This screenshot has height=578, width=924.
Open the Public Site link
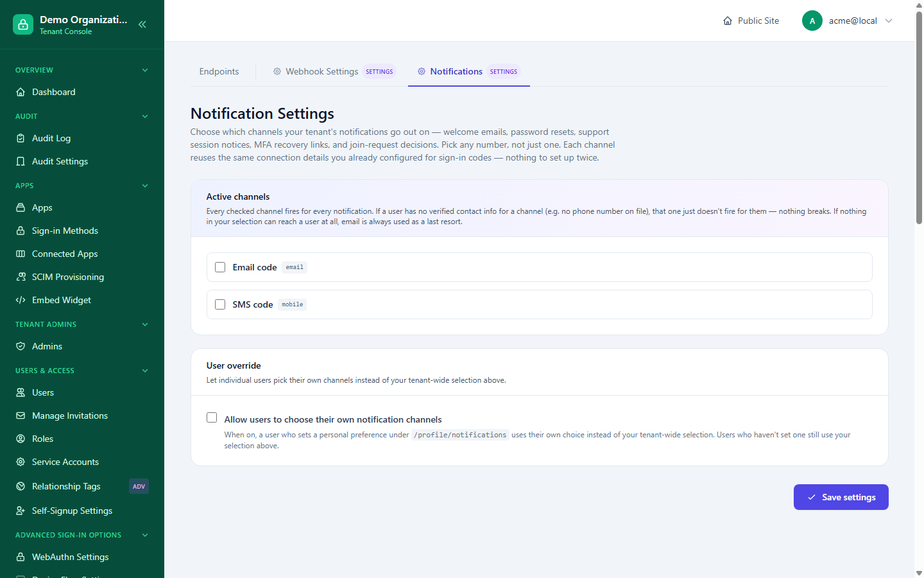pyautogui.click(x=751, y=21)
